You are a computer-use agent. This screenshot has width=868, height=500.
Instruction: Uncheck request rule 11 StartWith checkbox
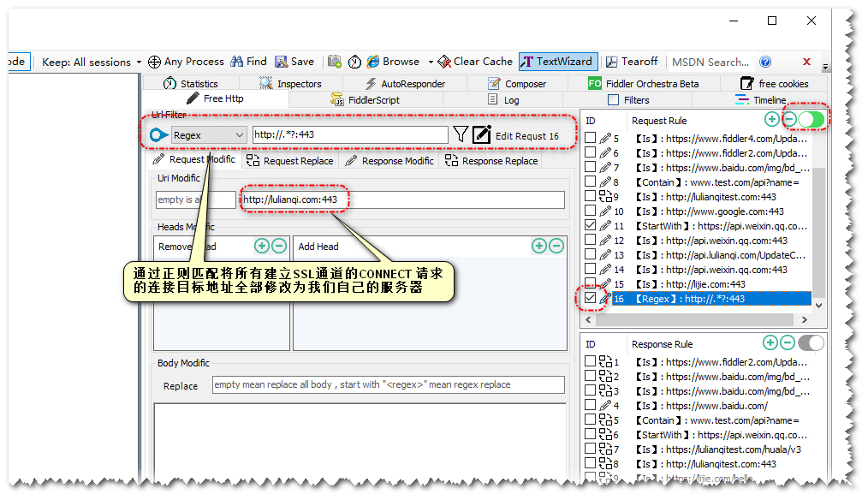pyautogui.click(x=590, y=225)
